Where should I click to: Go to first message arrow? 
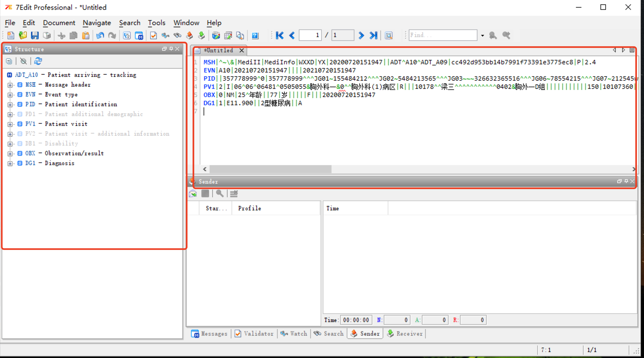pyautogui.click(x=280, y=35)
